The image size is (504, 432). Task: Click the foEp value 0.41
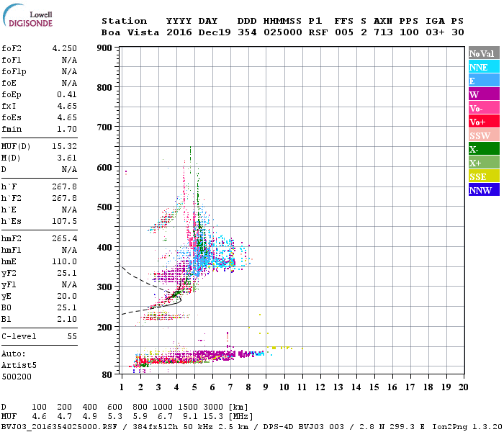point(67,94)
